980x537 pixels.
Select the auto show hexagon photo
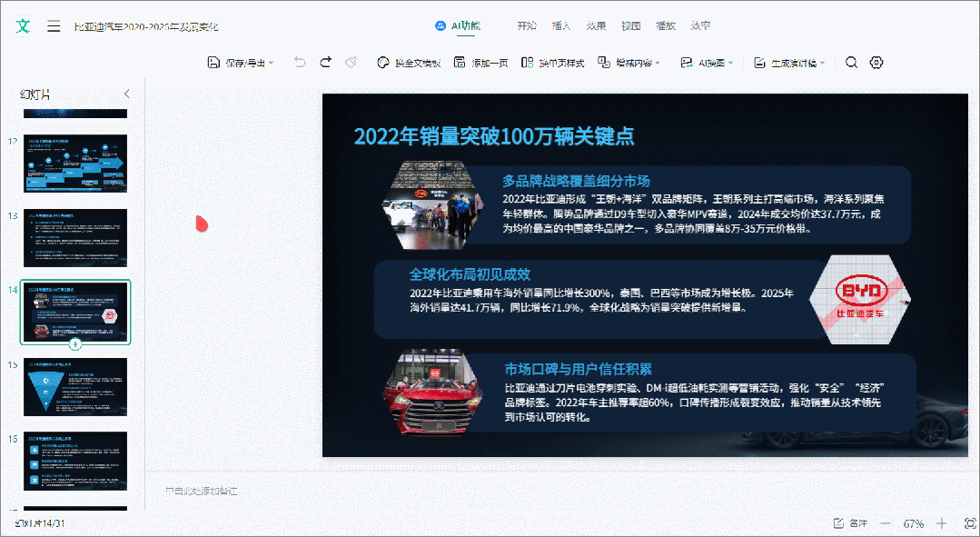[433, 205]
